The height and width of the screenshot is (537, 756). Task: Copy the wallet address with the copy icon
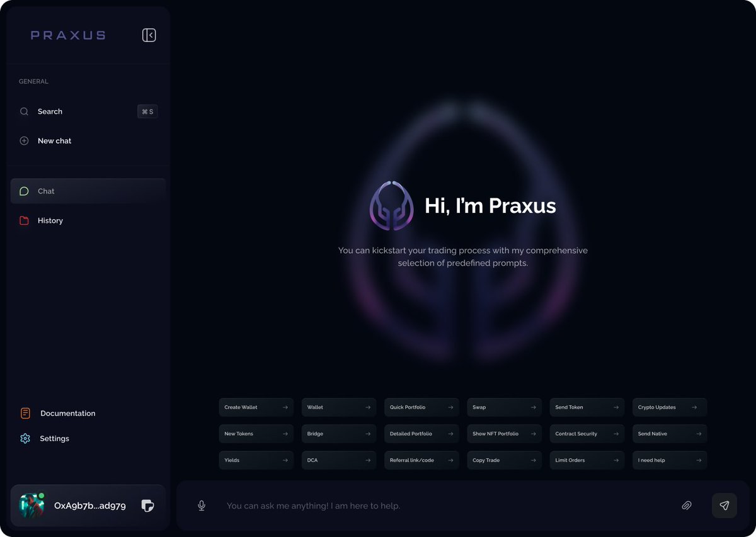pos(147,506)
